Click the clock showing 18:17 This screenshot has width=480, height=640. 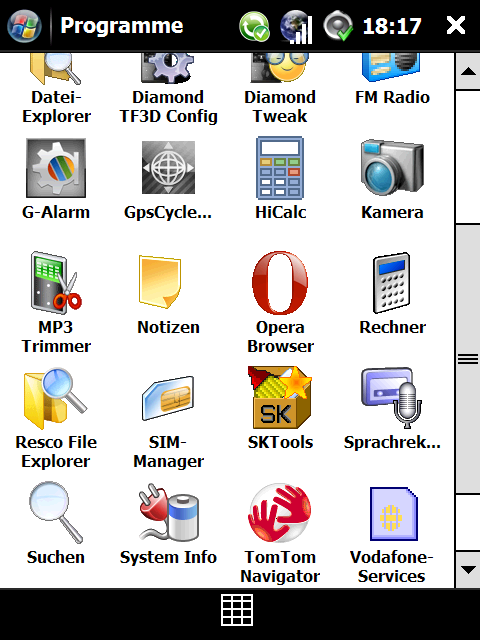point(392,26)
